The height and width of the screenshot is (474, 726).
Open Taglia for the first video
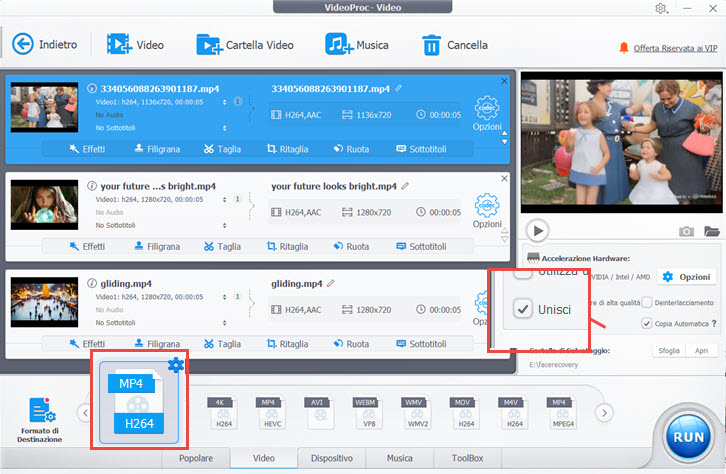click(x=222, y=149)
